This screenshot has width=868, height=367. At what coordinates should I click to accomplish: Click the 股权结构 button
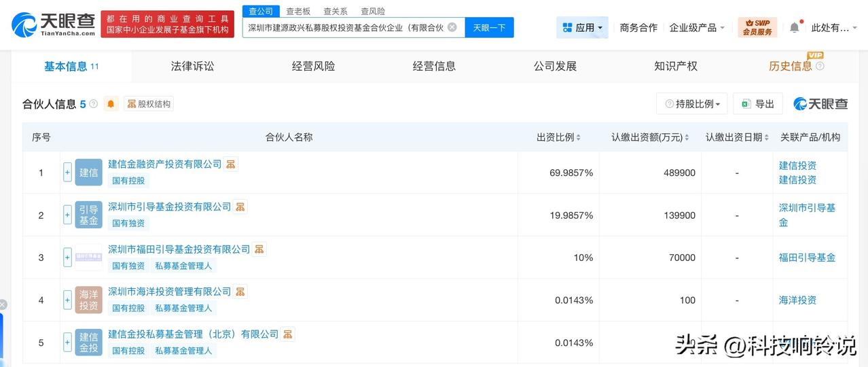(149, 104)
